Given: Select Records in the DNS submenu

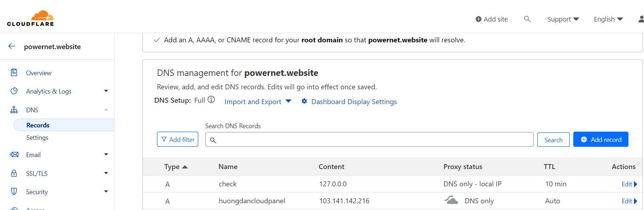Looking at the screenshot, I should coord(38,125).
